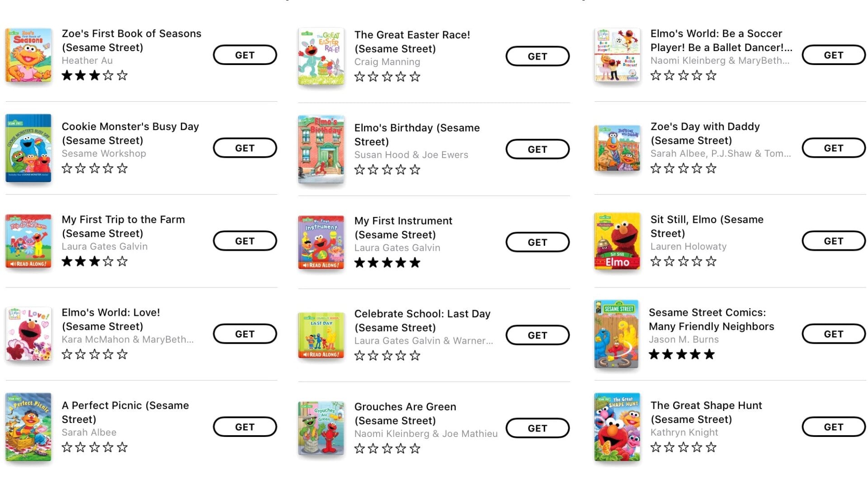This screenshot has width=868, height=488.
Task: Get Celebrate School: Last Day book
Action: (537, 335)
